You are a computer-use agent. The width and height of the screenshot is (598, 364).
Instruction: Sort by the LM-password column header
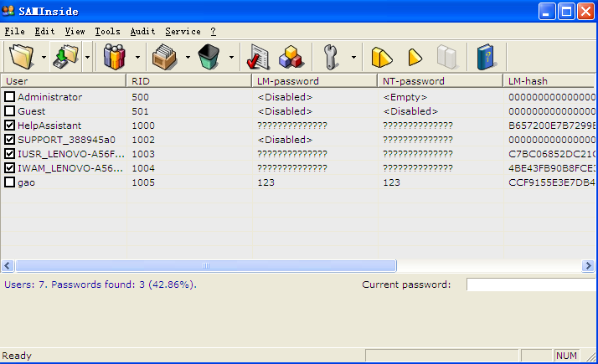(314, 81)
